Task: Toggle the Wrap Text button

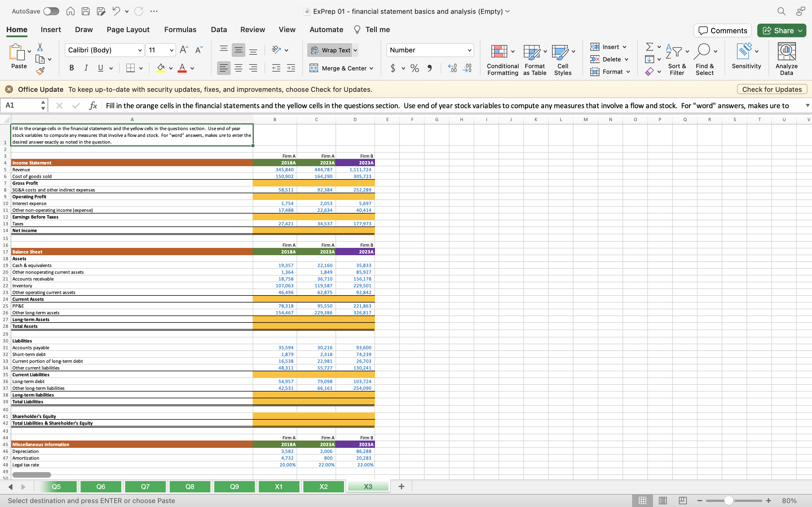Action: pyautogui.click(x=330, y=50)
